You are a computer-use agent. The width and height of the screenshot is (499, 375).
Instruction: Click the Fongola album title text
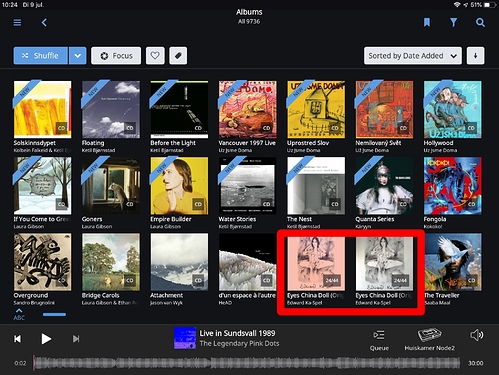[x=435, y=219]
